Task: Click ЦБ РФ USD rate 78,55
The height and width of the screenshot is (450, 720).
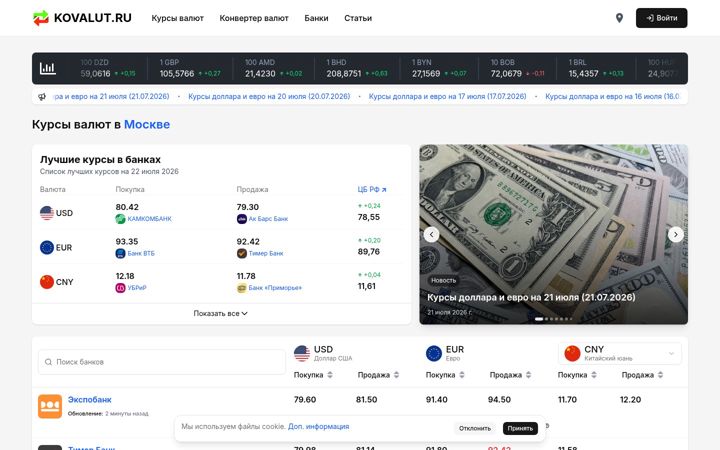Action: [x=369, y=217]
